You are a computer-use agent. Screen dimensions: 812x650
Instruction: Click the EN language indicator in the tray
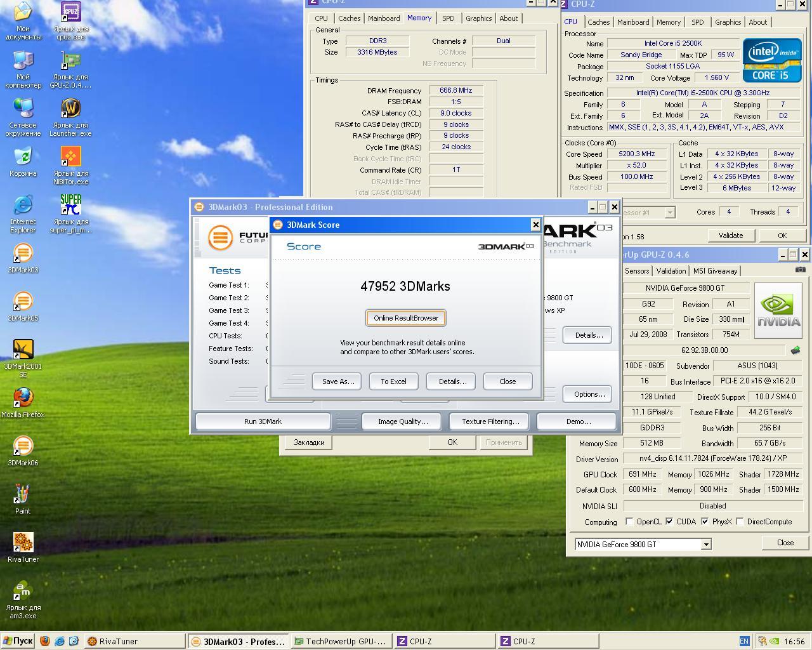pyautogui.click(x=744, y=641)
